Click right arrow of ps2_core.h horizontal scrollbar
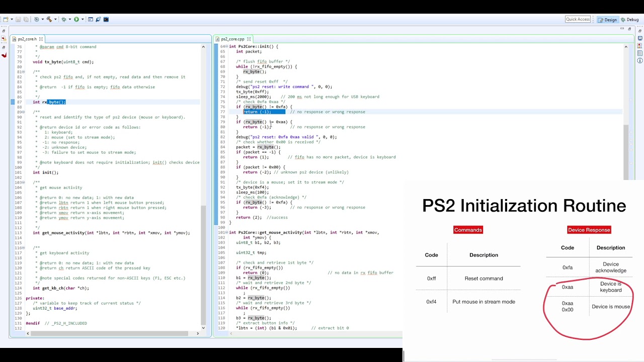Image resolution: width=644 pixels, height=362 pixels. pyautogui.click(x=197, y=333)
